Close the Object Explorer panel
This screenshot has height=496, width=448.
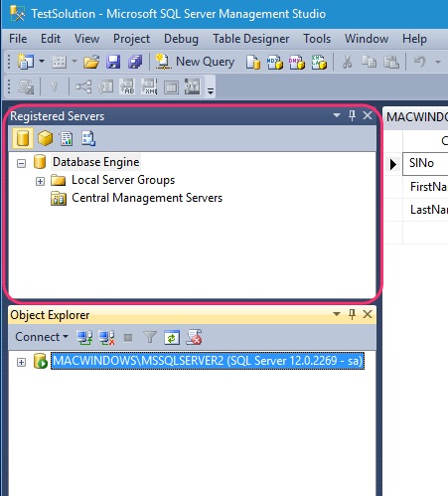(x=368, y=314)
